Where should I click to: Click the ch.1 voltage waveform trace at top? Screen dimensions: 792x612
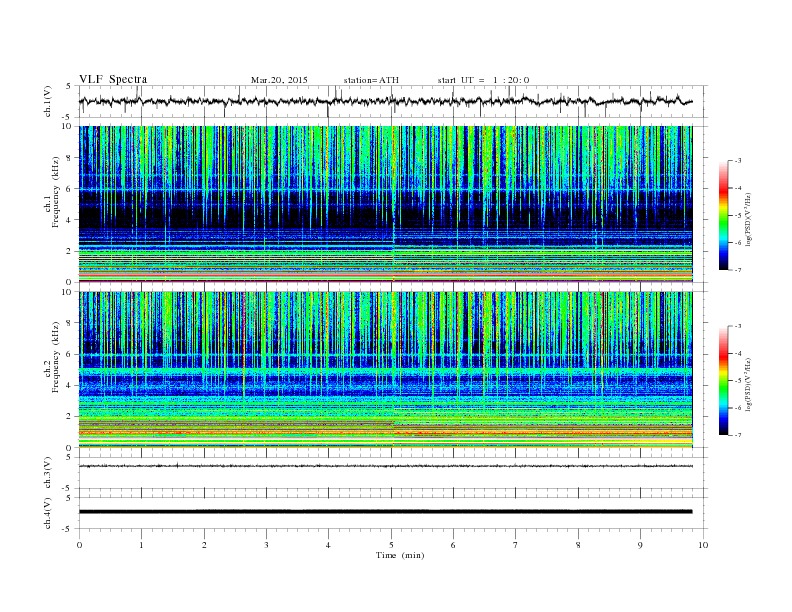point(385,101)
